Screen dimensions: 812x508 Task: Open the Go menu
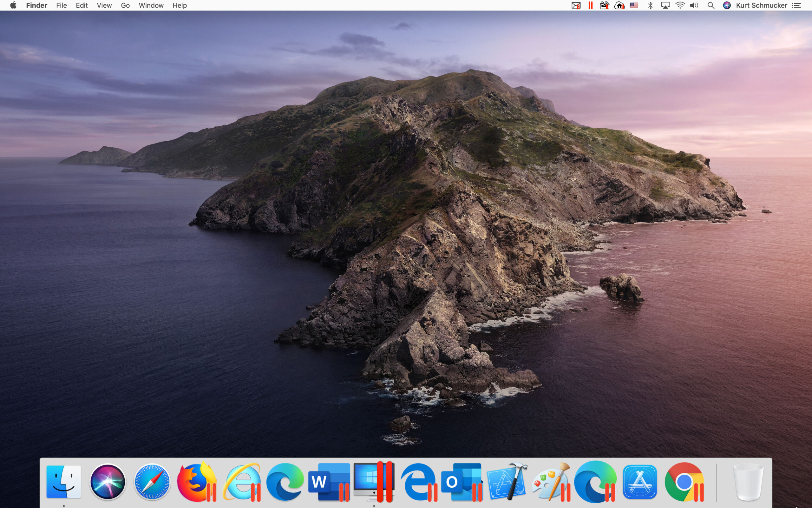(125, 5)
